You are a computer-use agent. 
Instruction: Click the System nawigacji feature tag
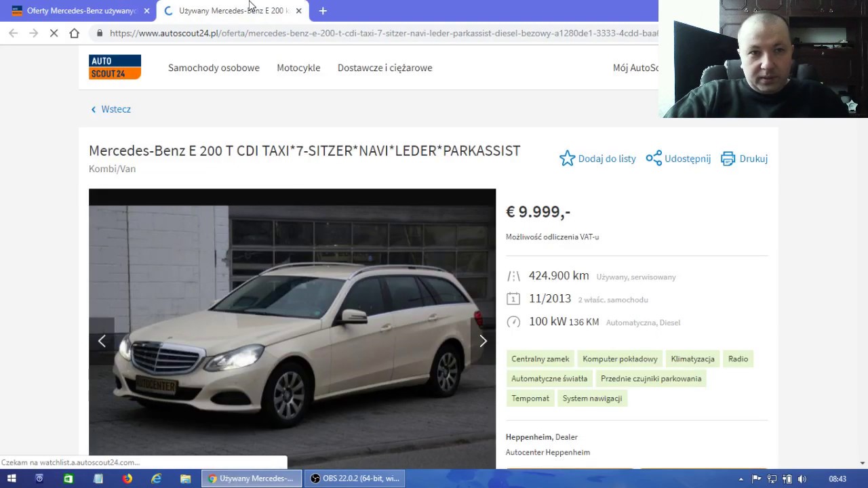tap(592, 399)
